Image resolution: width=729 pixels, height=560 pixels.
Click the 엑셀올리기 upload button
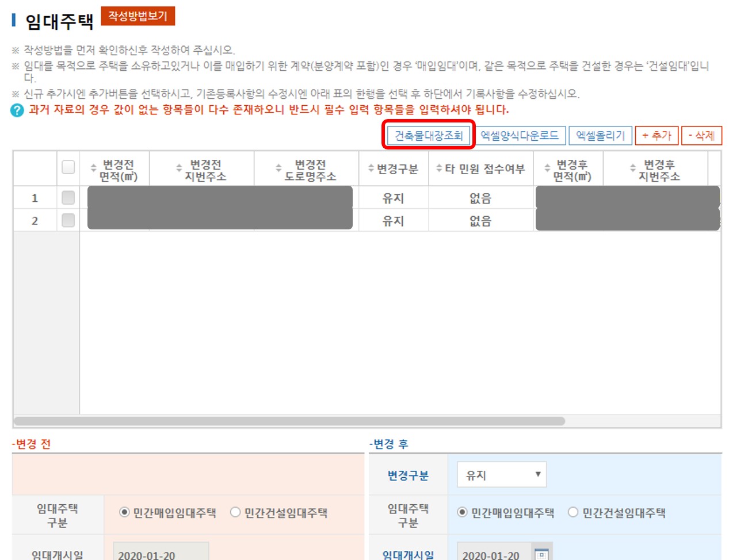[600, 136]
